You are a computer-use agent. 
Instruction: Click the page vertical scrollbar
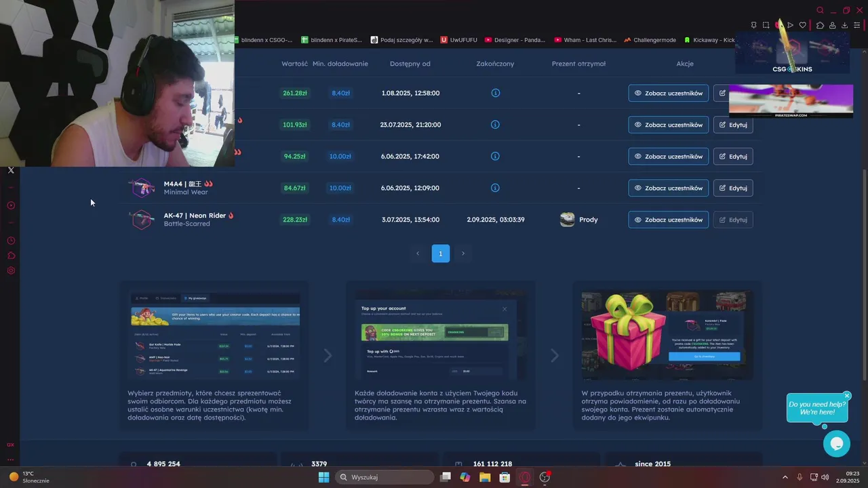pos(864,274)
